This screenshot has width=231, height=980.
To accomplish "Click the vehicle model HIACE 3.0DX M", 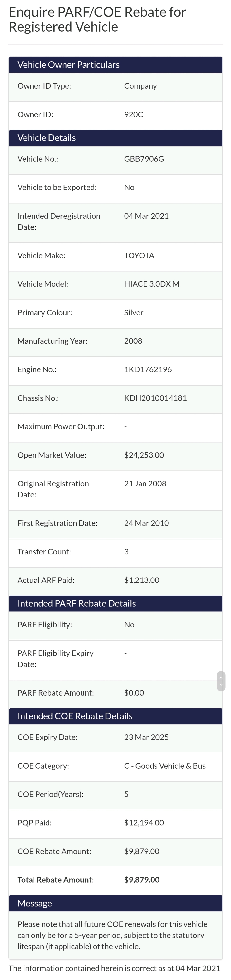I will tap(151, 284).
